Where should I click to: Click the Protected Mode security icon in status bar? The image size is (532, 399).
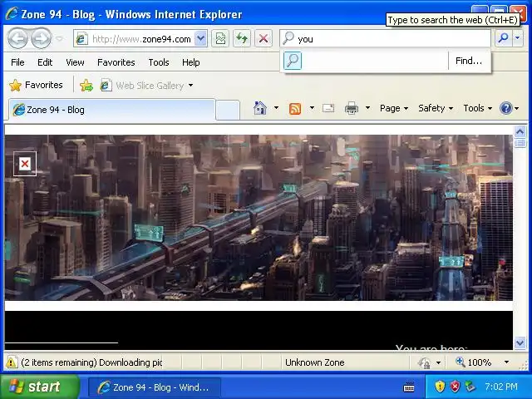tap(424, 362)
